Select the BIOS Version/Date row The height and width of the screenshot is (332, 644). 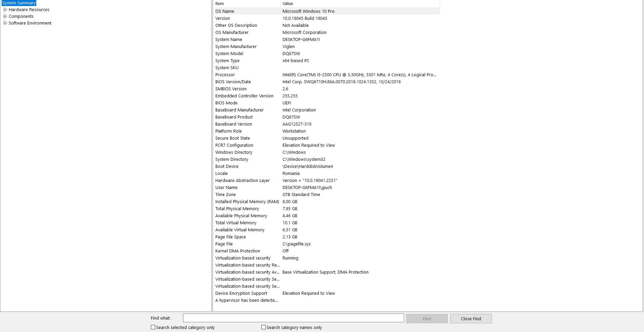(327, 82)
